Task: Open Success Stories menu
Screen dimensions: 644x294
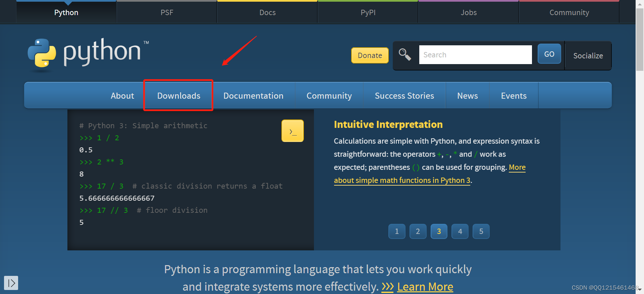Action: click(x=405, y=96)
